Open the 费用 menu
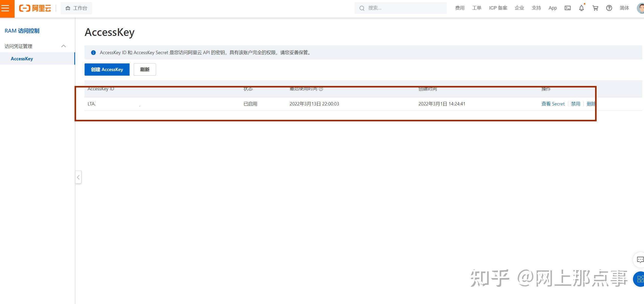This screenshot has width=644, height=304. [460, 8]
